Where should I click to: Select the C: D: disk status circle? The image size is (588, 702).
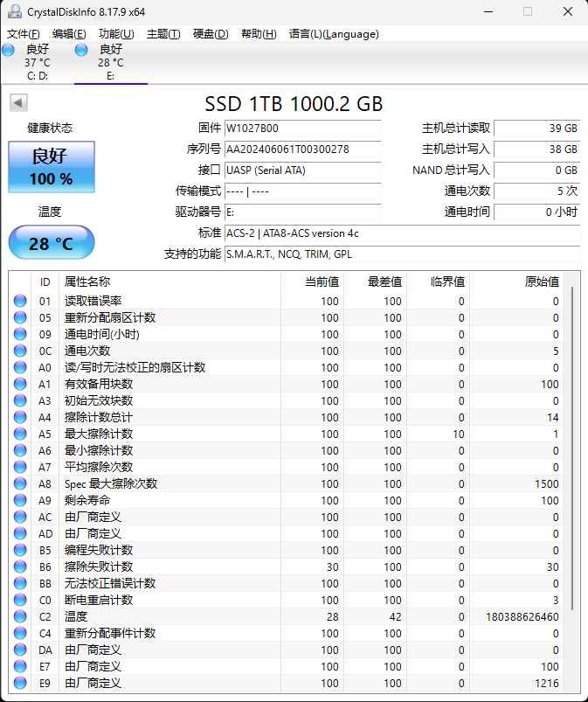[x=8, y=50]
